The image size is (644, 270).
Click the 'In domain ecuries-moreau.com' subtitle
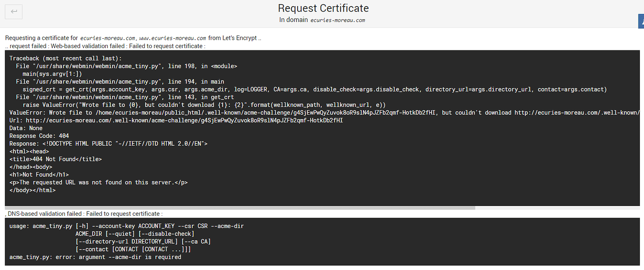coord(322,20)
